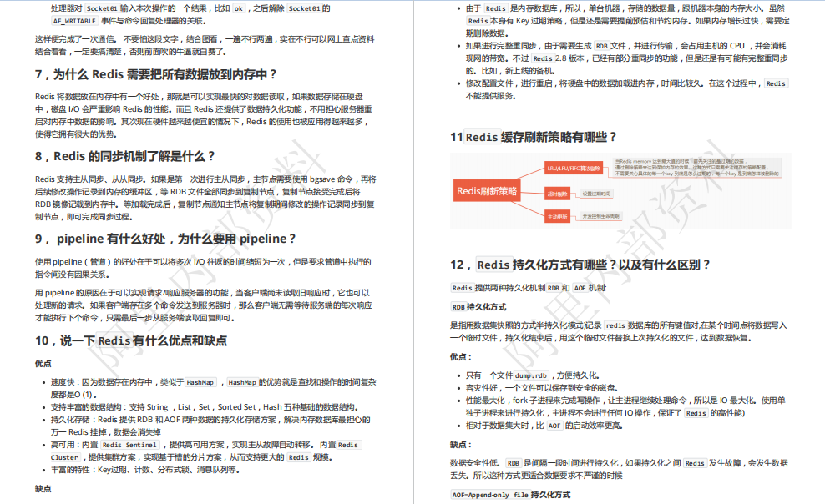Click the red 'Redis刷新策略' root node in diagram
The image size is (825, 504).
click(487, 191)
